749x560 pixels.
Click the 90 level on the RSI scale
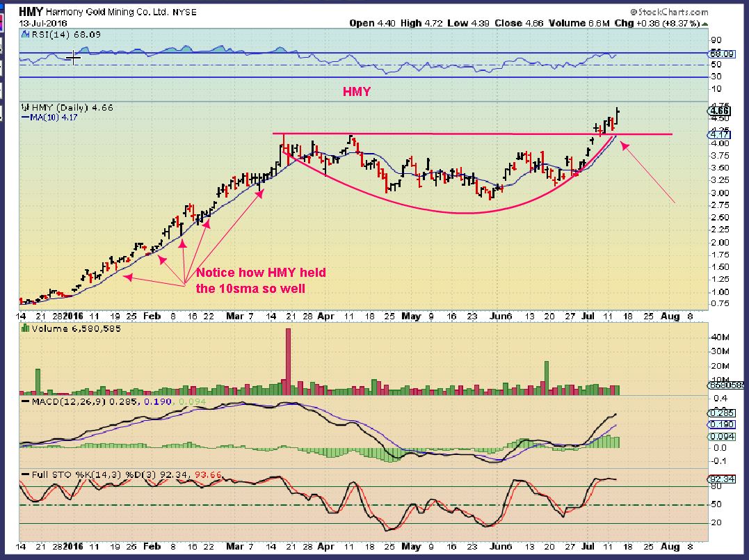(716, 40)
